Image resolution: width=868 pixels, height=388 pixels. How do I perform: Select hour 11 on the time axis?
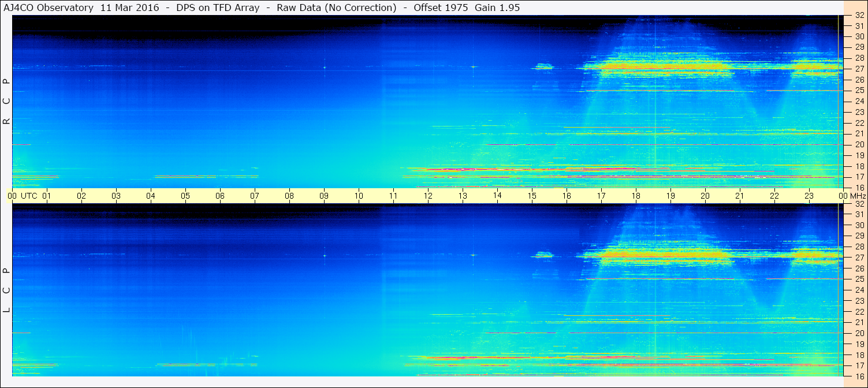click(393, 196)
